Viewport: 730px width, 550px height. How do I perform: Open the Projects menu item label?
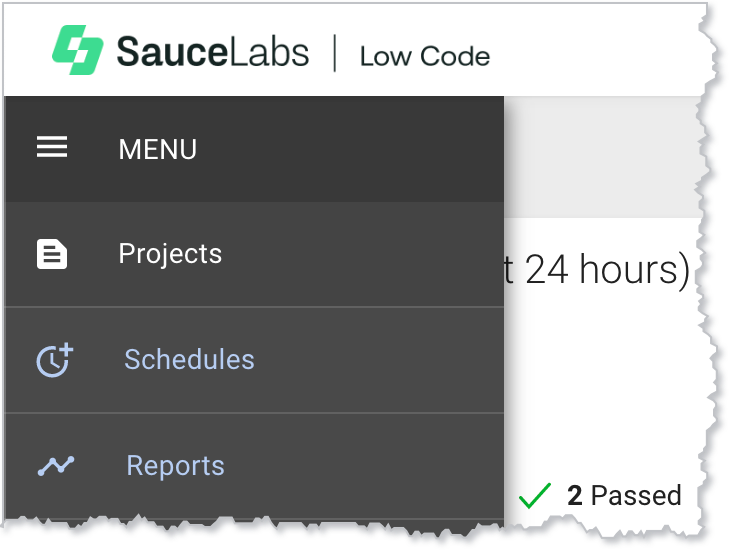coord(170,254)
